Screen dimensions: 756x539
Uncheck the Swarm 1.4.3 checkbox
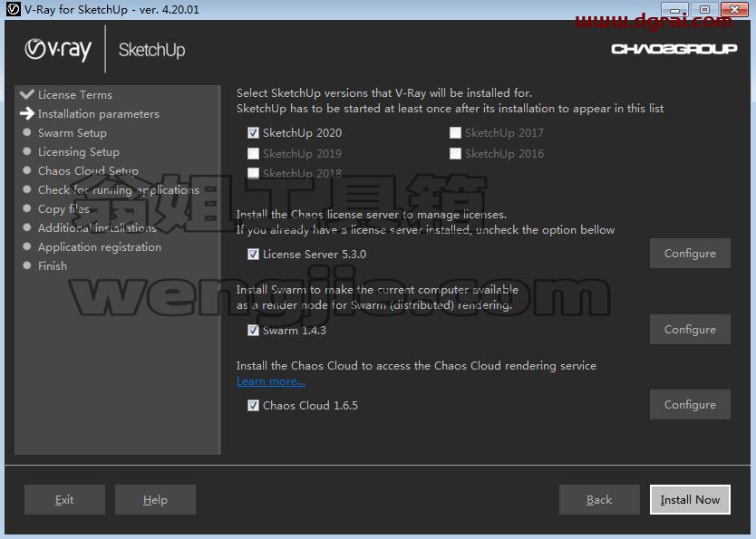click(253, 331)
